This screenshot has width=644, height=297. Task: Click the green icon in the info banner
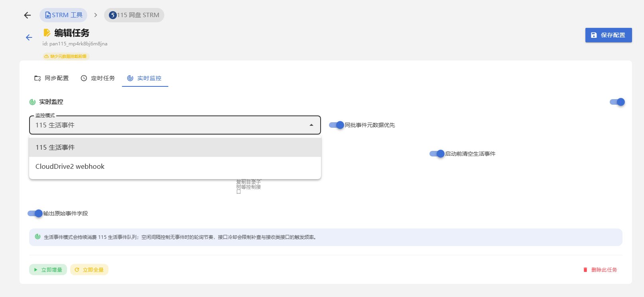pyautogui.click(x=37, y=236)
